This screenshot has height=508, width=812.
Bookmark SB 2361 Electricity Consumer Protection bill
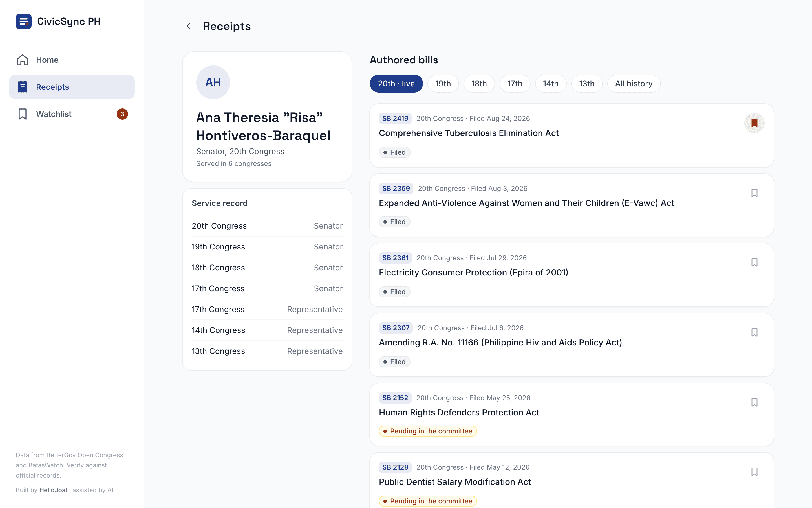coord(754,262)
